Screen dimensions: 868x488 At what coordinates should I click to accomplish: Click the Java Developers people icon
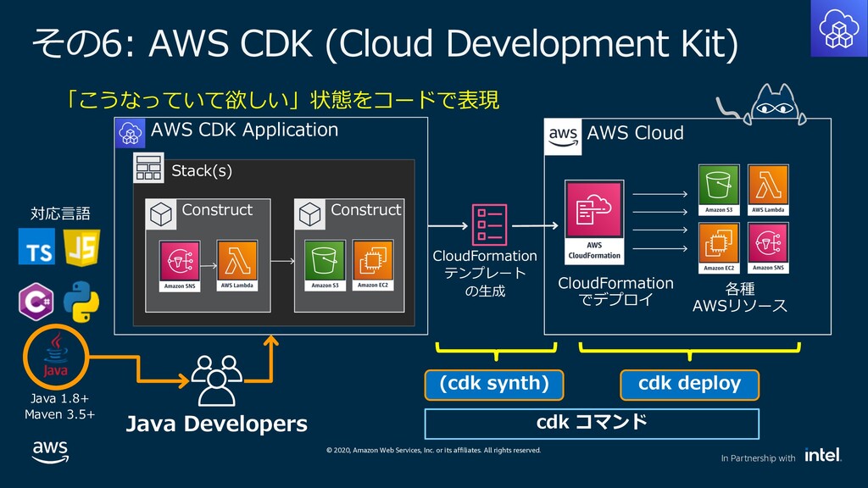[x=216, y=380]
